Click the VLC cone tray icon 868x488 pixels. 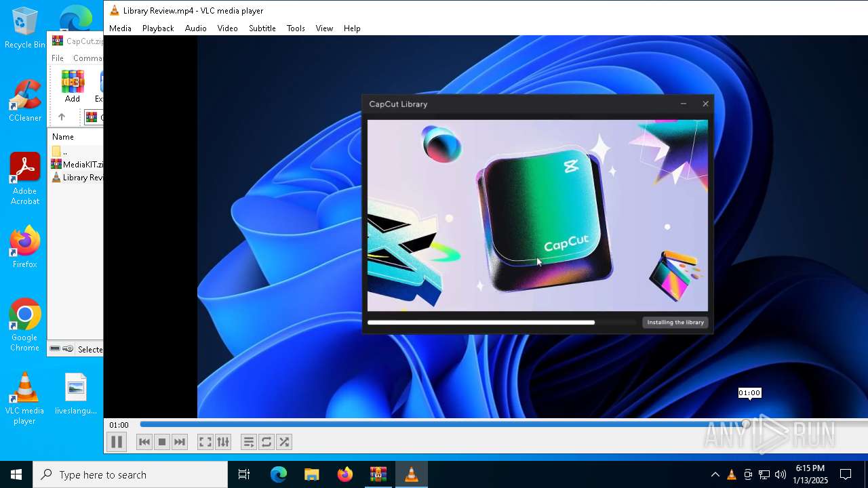[x=731, y=474]
